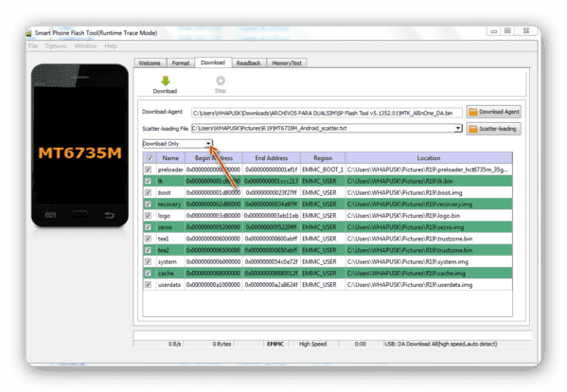567x392 pixels.
Task: Toggle the secro partition checkbox
Action: click(148, 227)
